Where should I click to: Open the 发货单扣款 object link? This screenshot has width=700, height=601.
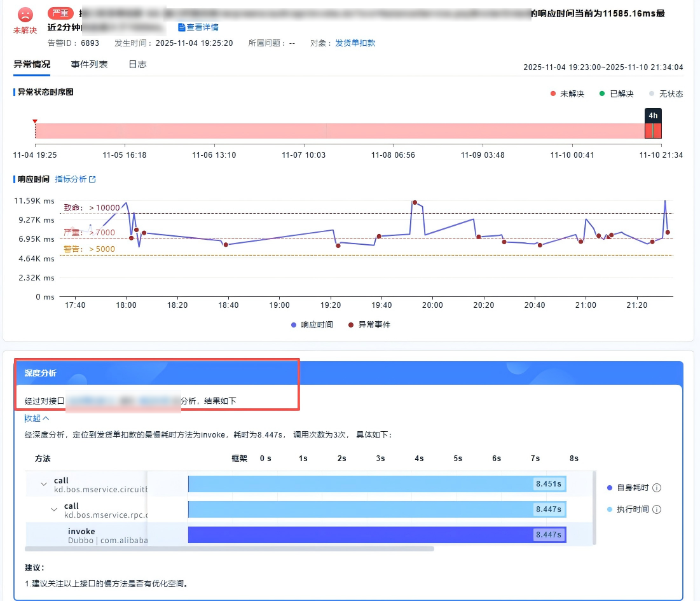pos(355,43)
